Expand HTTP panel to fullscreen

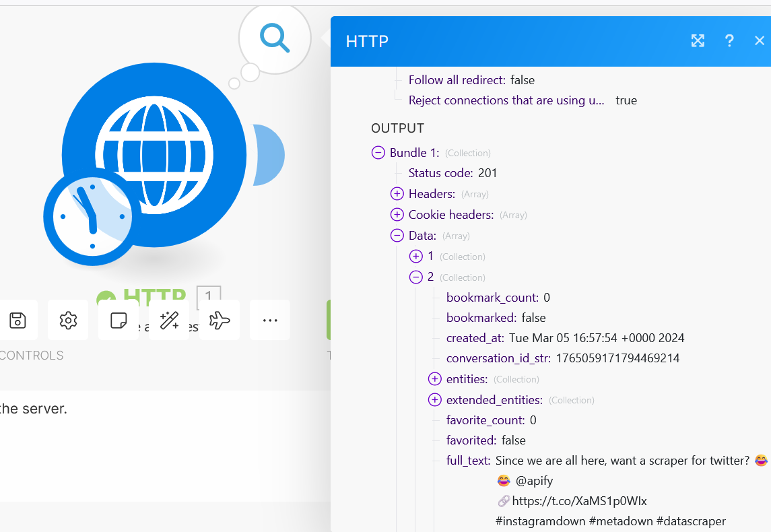click(698, 41)
